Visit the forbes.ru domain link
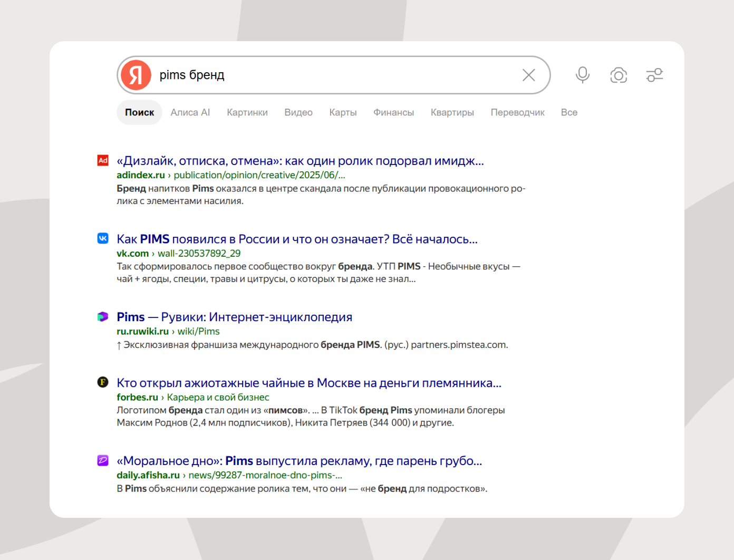The width and height of the screenshot is (734, 560). pos(137,398)
